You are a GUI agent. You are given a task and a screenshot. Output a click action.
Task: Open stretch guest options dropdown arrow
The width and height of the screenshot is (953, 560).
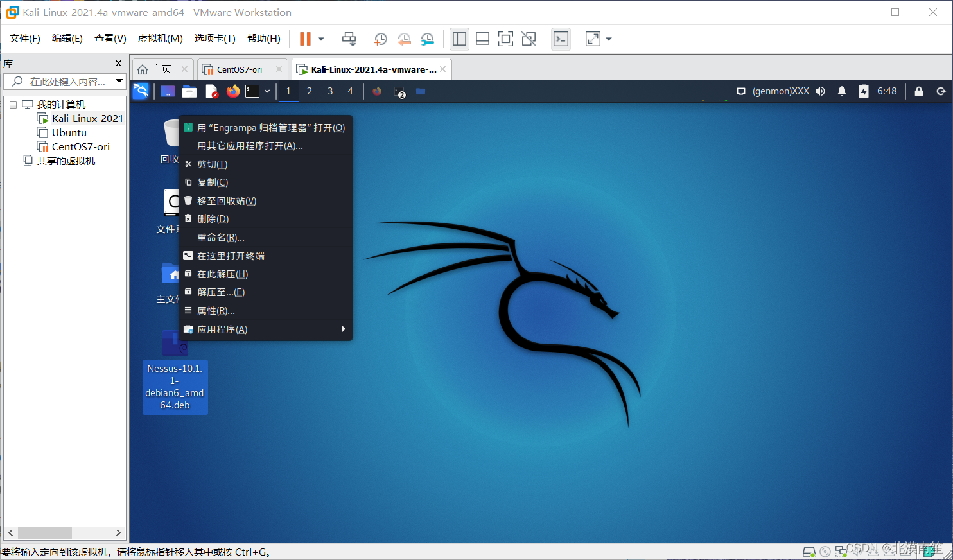tap(609, 39)
